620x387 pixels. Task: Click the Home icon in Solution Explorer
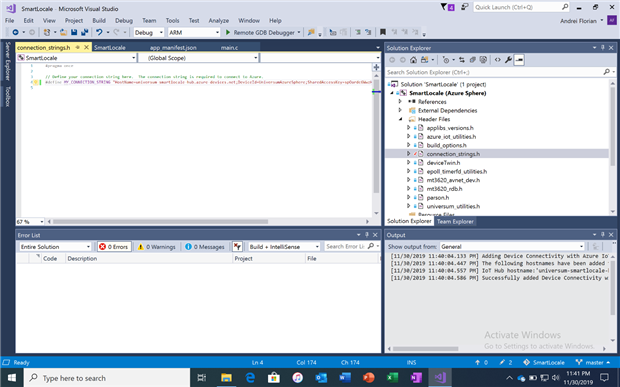click(x=413, y=60)
